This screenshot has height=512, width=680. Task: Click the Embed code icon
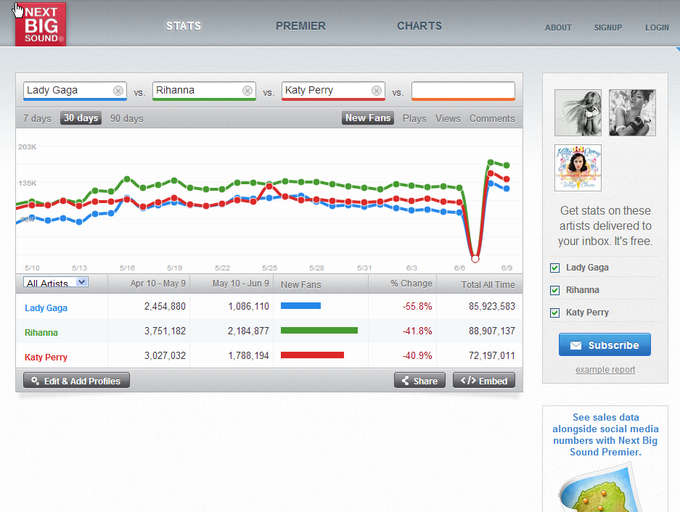(468, 381)
